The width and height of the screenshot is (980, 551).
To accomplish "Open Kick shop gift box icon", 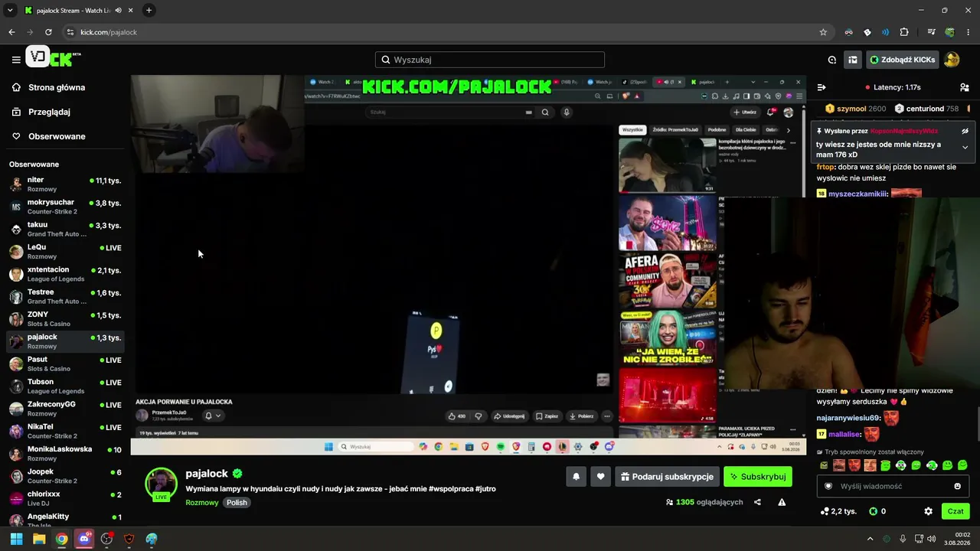I will tap(852, 60).
